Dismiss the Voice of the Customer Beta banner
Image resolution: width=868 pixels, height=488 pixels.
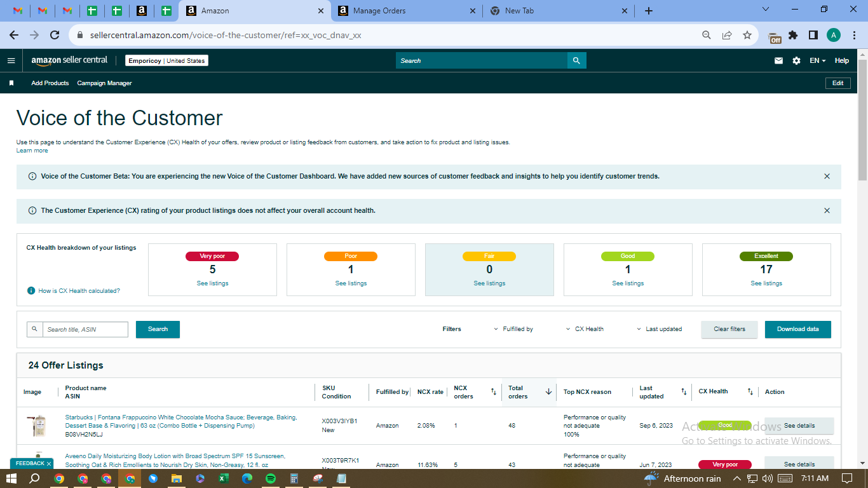827,176
